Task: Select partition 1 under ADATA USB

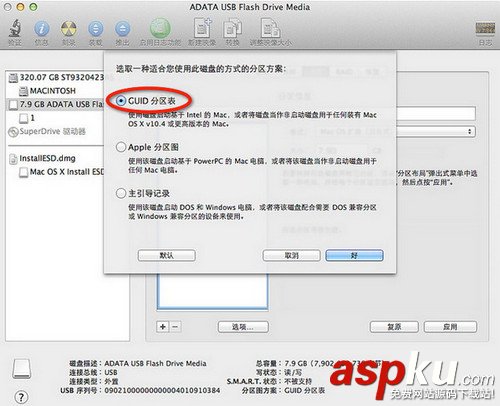Action: pyautogui.click(x=27, y=118)
